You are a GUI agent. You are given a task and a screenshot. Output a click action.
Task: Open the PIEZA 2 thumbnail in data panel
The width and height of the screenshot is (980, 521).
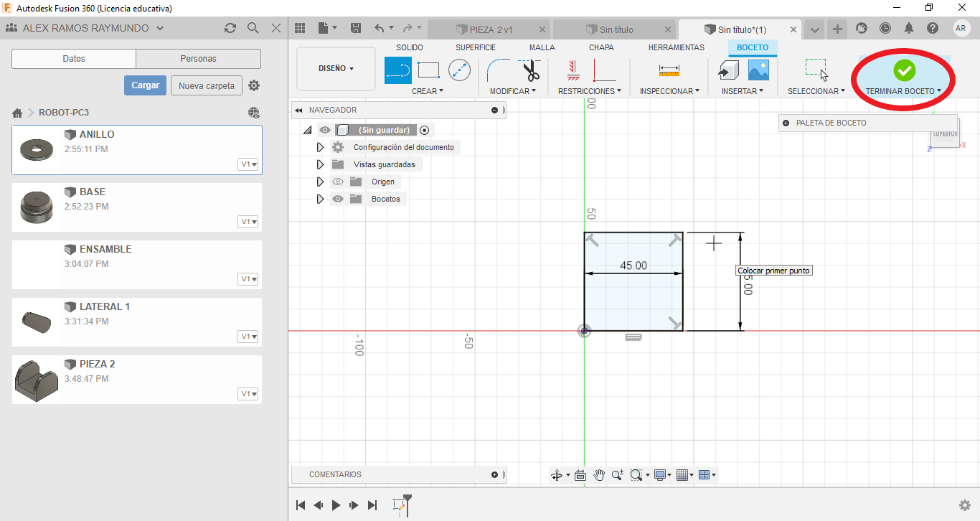point(36,380)
